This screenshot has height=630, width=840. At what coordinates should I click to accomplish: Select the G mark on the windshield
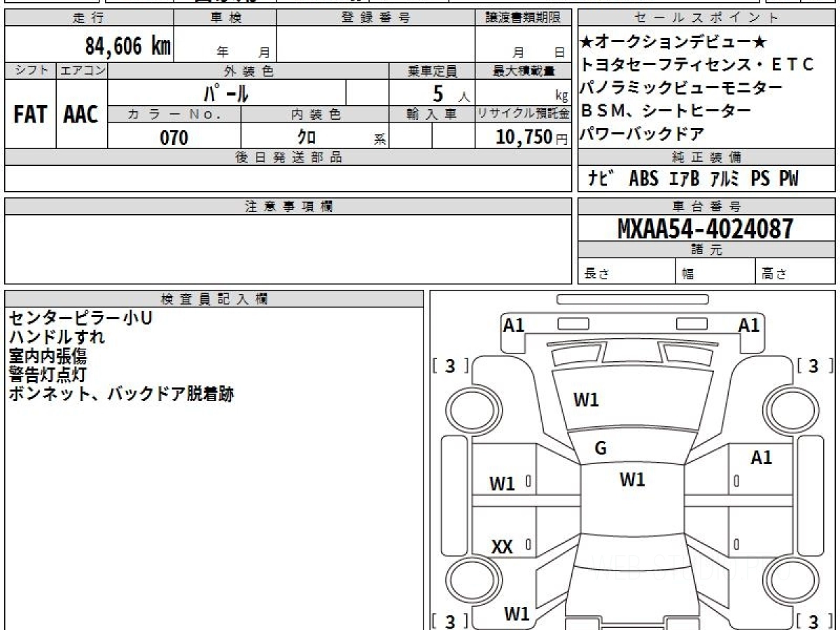coord(600,449)
